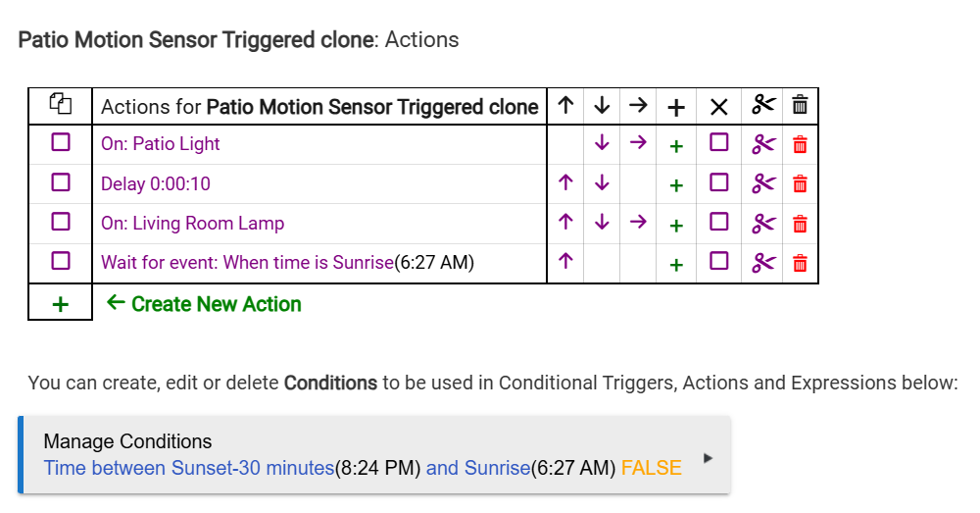This screenshot has width=980, height=513.
Task: Tick left checkbox beside 'Delay 0:00:10'
Action: pyautogui.click(x=61, y=182)
